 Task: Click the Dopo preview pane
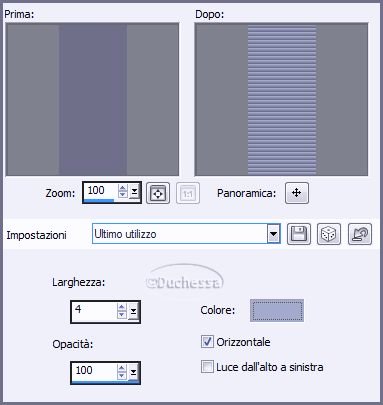click(x=281, y=99)
